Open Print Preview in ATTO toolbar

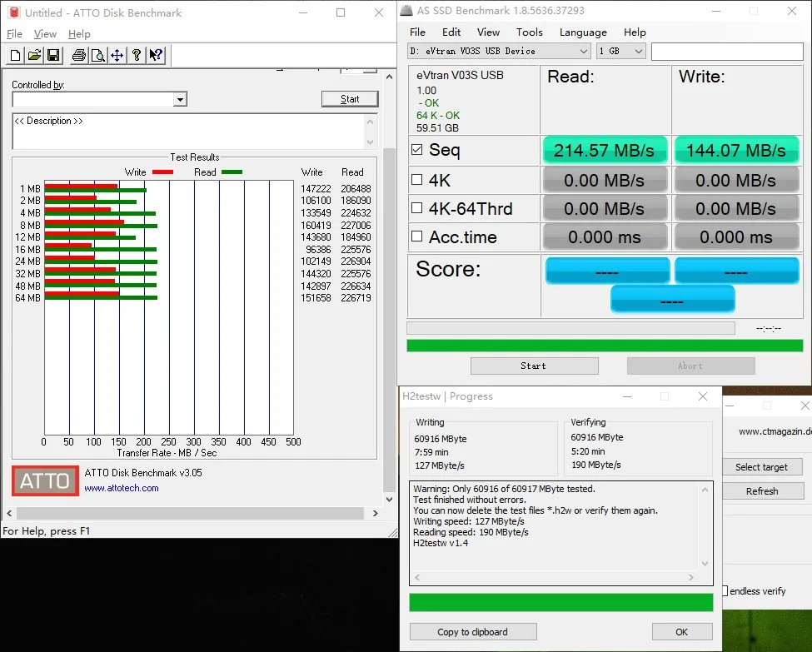[x=97, y=56]
